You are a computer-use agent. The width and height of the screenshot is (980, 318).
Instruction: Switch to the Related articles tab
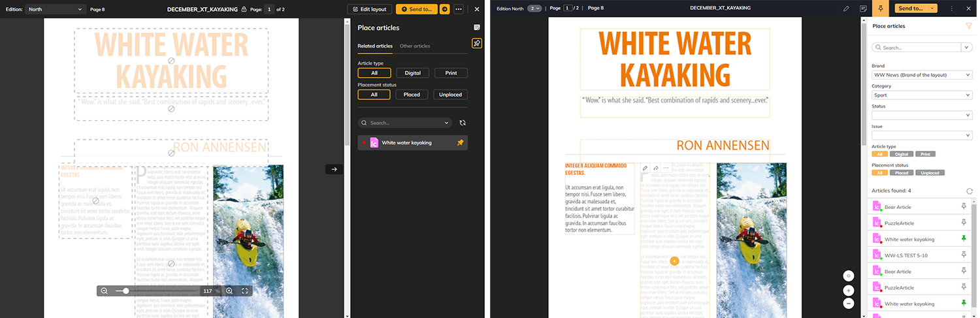[375, 46]
